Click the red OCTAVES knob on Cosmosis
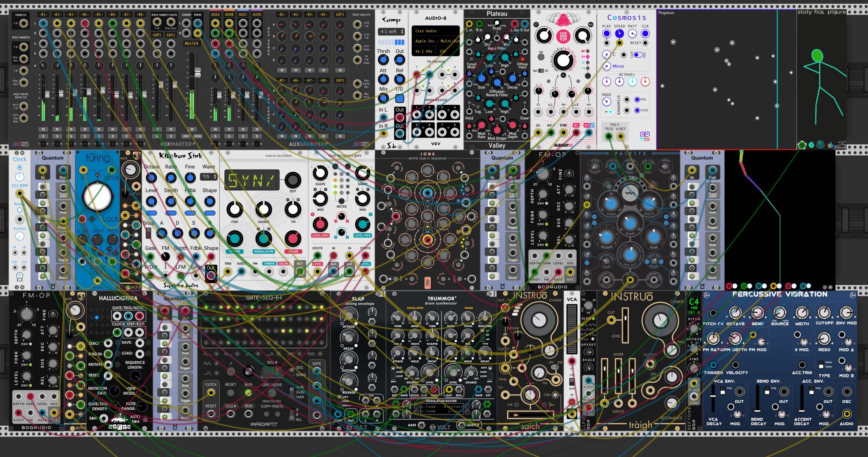 (x=645, y=82)
